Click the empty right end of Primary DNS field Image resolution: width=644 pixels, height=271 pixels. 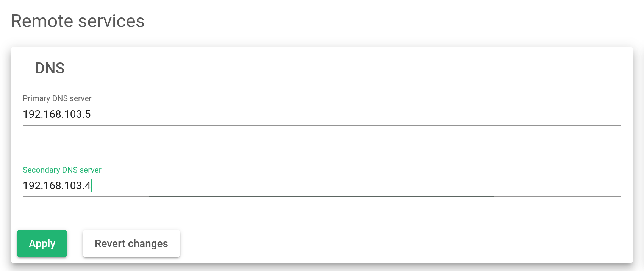point(568,114)
